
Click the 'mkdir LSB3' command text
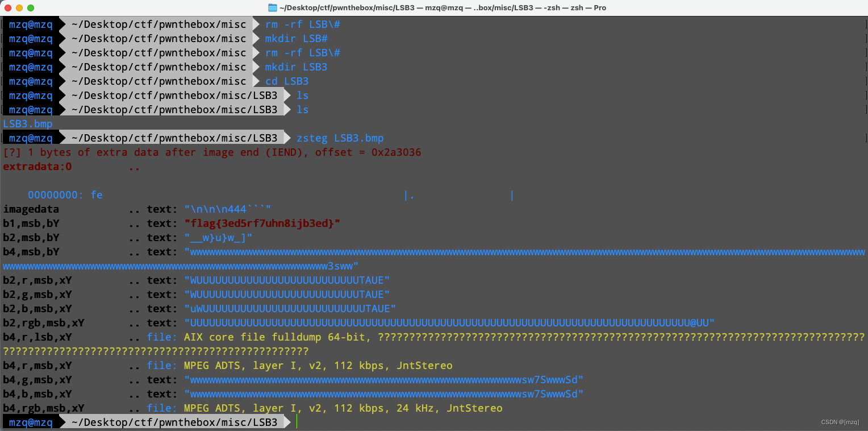tap(297, 67)
